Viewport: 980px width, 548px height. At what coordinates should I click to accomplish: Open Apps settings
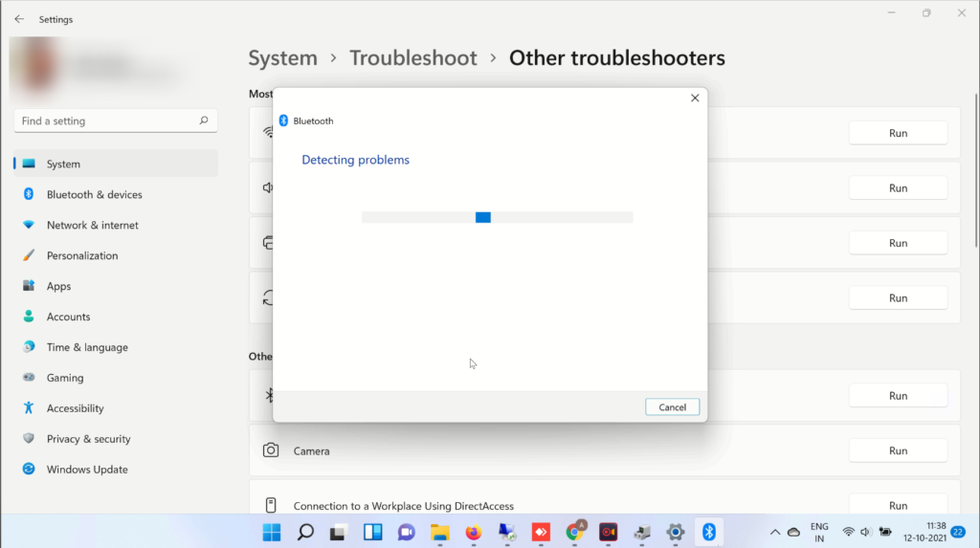(116, 286)
